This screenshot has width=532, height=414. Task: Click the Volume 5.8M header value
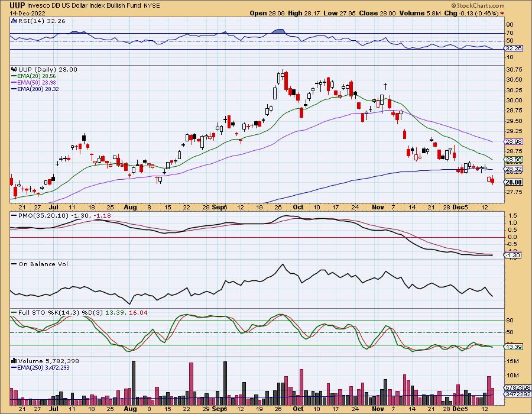[420, 13]
